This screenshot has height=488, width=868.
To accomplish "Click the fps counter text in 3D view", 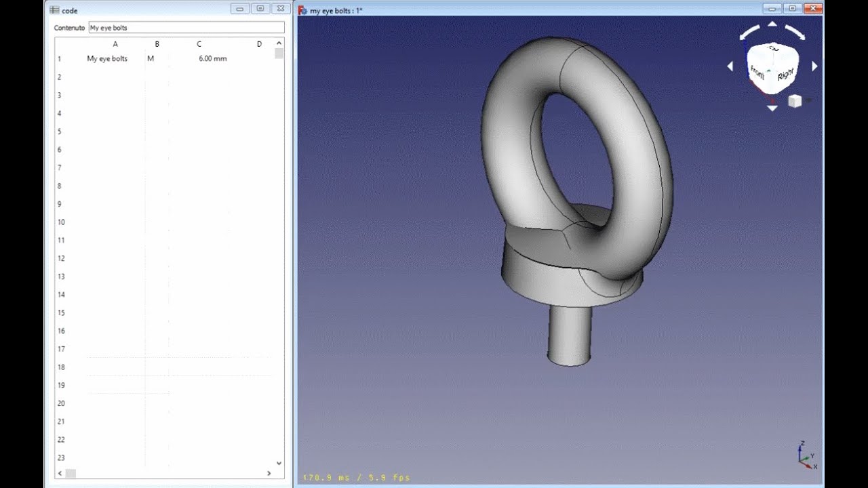I will (356, 478).
